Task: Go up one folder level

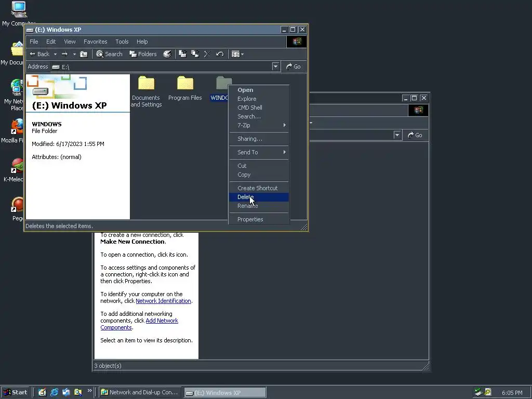Action: pos(84,54)
